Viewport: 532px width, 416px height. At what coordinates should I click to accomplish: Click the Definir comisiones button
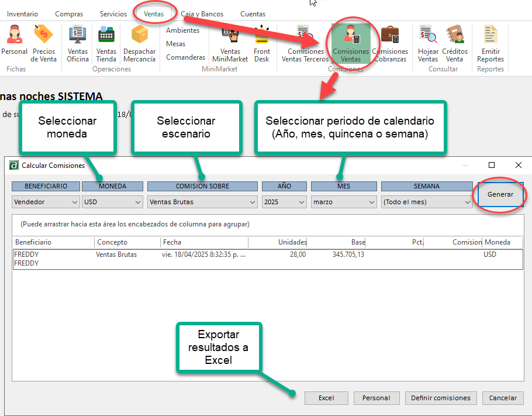(x=440, y=398)
